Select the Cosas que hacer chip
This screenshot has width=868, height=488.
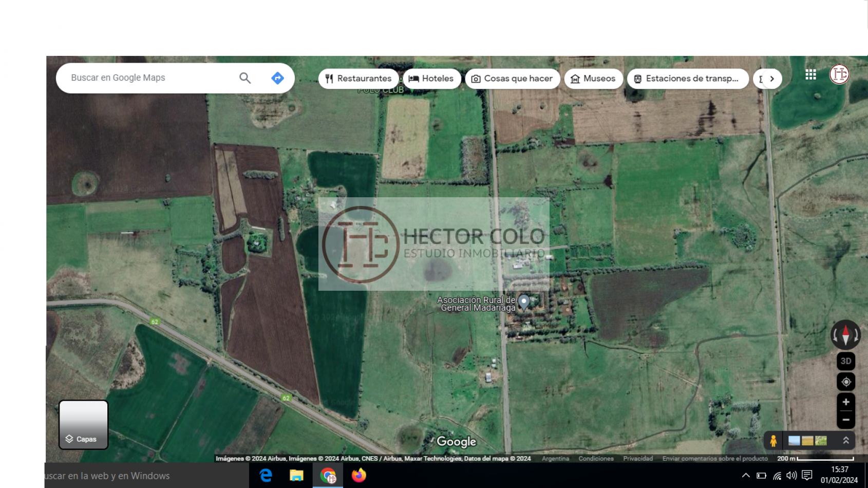point(513,79)
